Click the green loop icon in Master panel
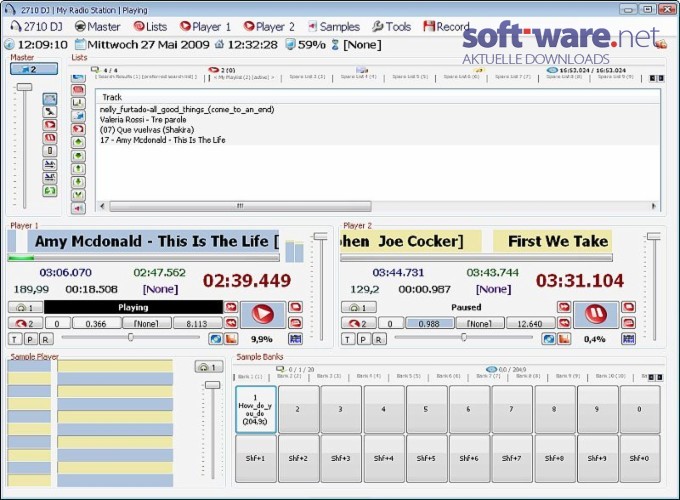 coord(50,190)
